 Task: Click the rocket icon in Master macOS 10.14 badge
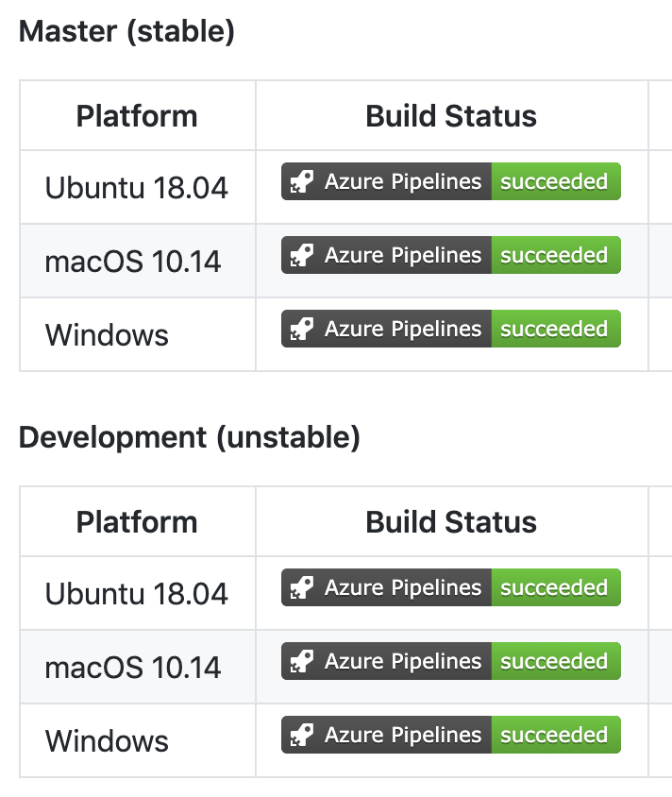302,256
